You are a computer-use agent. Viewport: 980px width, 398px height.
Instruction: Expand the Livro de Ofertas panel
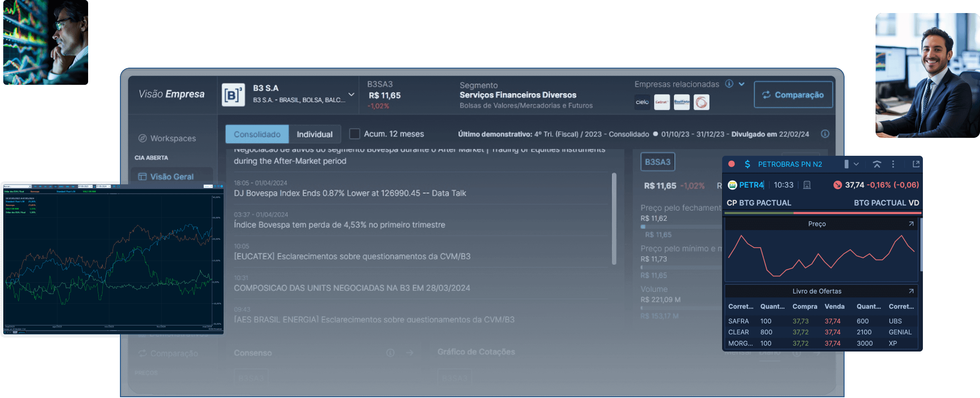(x=911, y=291)
